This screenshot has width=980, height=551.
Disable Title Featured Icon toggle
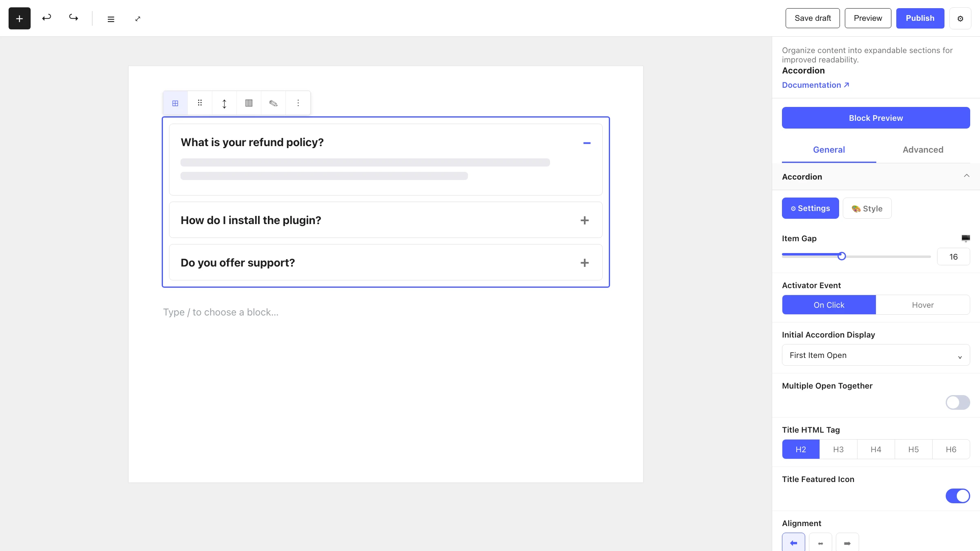coord(958,496)
